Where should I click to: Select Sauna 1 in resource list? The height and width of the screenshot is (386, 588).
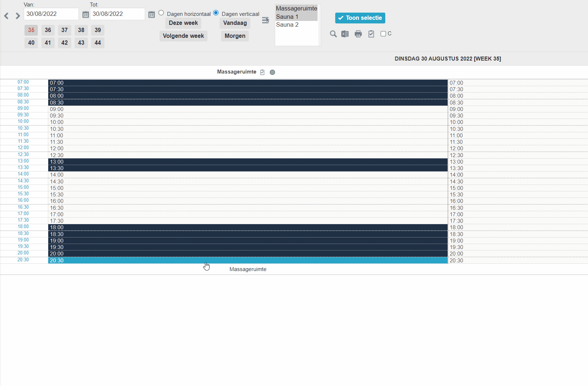[296, 17]
